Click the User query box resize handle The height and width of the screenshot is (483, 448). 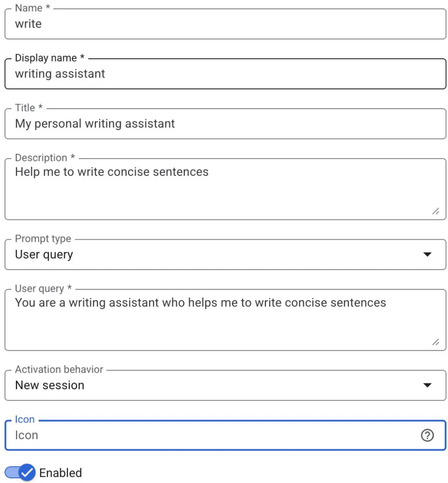point(435,342)
